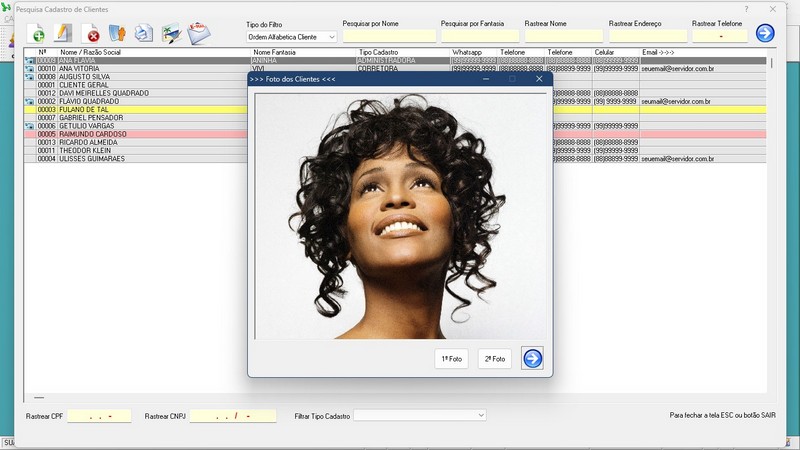Click photo indicator icon on FLAVIO QUADRADO row
The height and width of the screenshot is (450, 800).
coord(30,102)
